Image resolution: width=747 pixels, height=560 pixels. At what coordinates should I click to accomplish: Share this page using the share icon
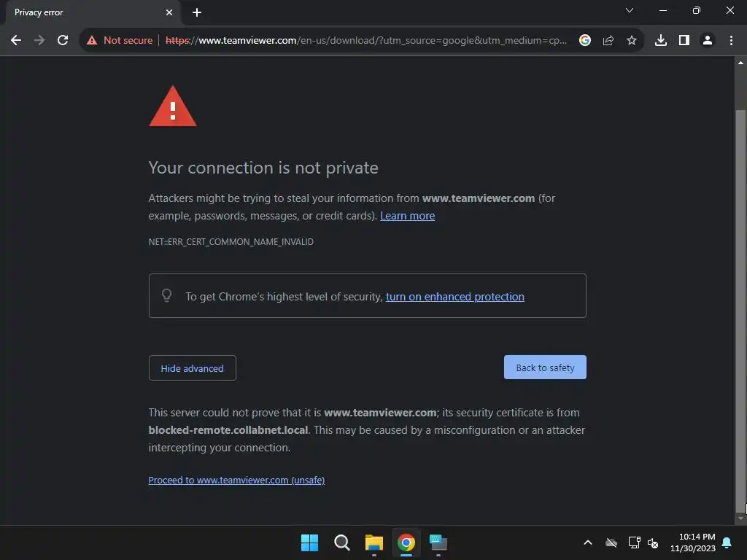pos(608,41)
